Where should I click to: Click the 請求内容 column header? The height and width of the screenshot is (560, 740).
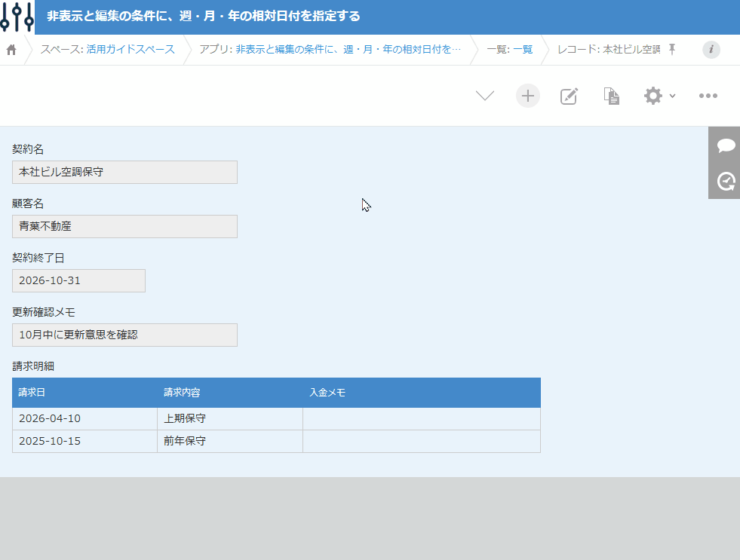(230, 392)
